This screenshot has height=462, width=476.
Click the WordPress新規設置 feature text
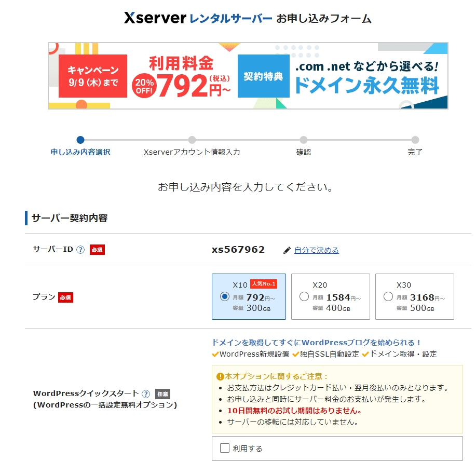[x=254, y=354]
